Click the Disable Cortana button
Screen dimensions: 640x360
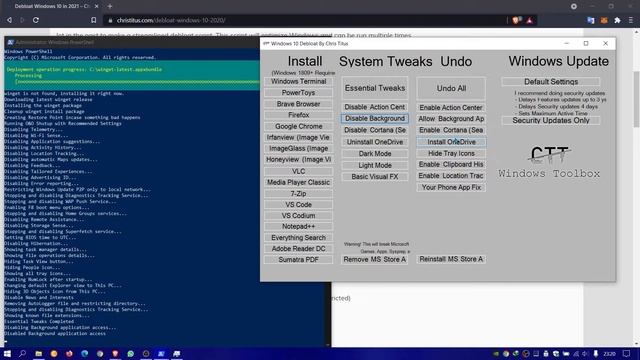(x=375, y=130)
